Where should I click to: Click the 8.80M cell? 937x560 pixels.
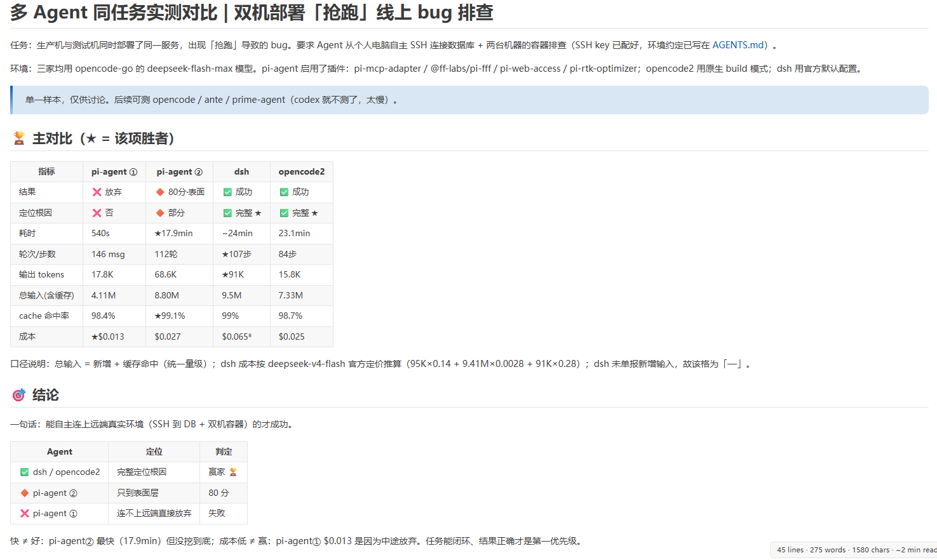pyautogui.click(x=180, y=295)
